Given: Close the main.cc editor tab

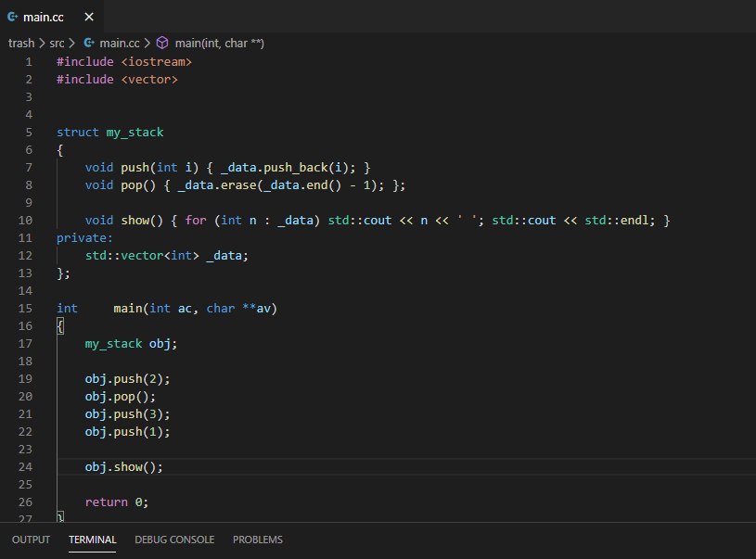Looking at the screenshot, I should pos(89,17).
